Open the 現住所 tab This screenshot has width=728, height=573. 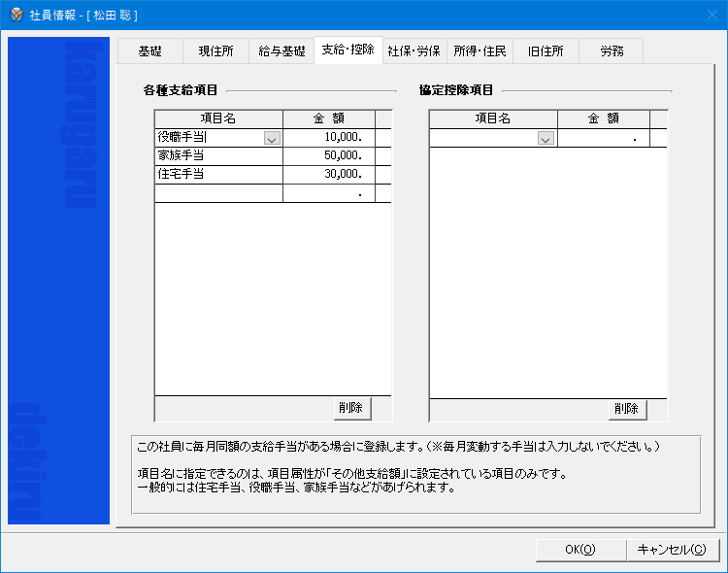tap(215, 51)
